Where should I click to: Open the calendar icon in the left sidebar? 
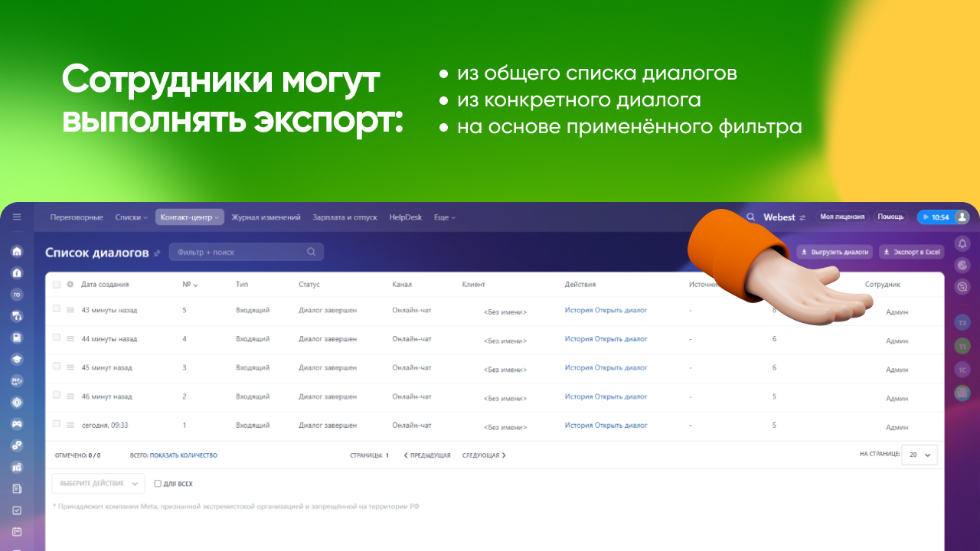coord(17,530)
